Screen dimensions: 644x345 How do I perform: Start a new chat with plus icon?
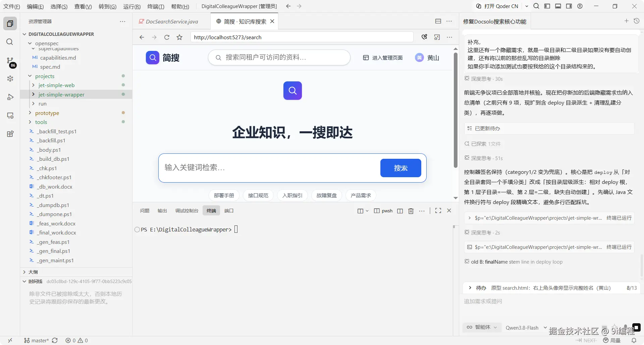(626, 21)
